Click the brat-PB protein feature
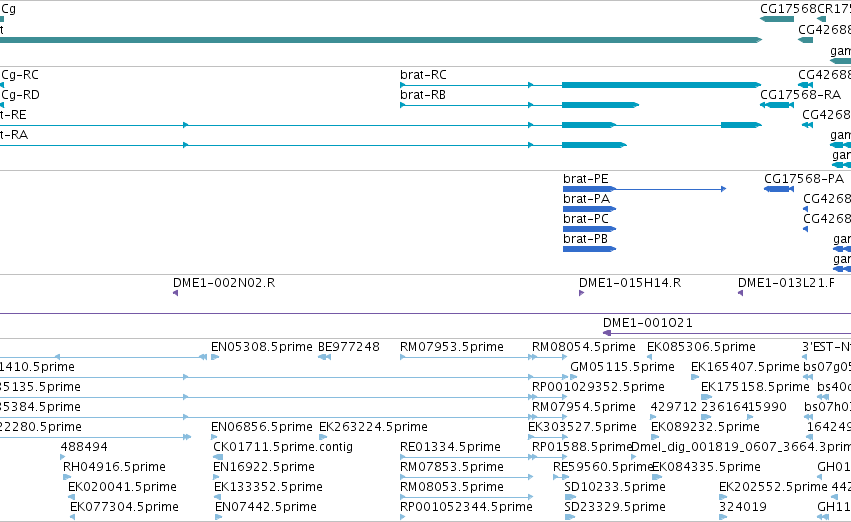The image size is (851, 522). (589, 249)
